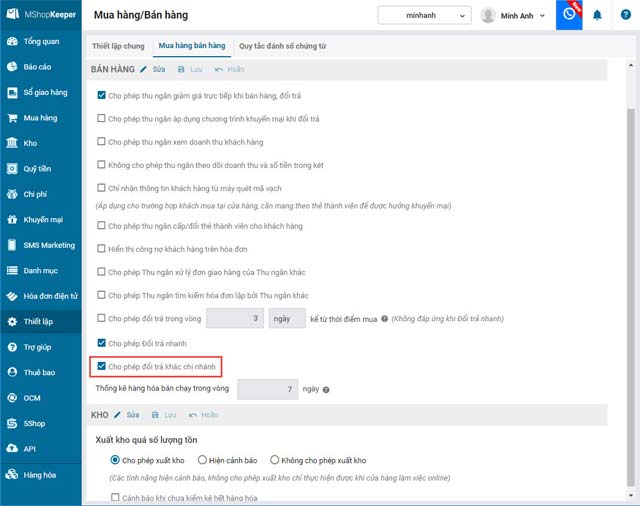640x506 pixels.
Task: Click the best-selling days input showing 7
Action: pyautogui.click(x=268, y=388)
